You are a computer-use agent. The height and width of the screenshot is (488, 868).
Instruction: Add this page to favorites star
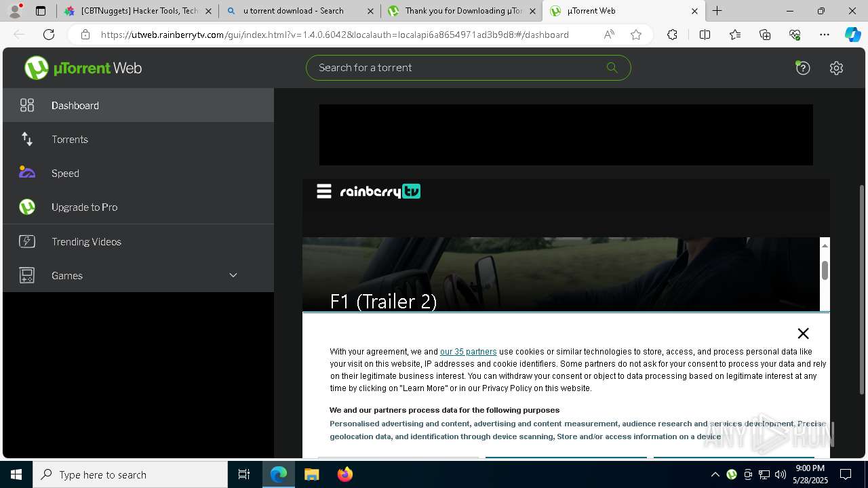pyautogui.click(x=636, y=35)
